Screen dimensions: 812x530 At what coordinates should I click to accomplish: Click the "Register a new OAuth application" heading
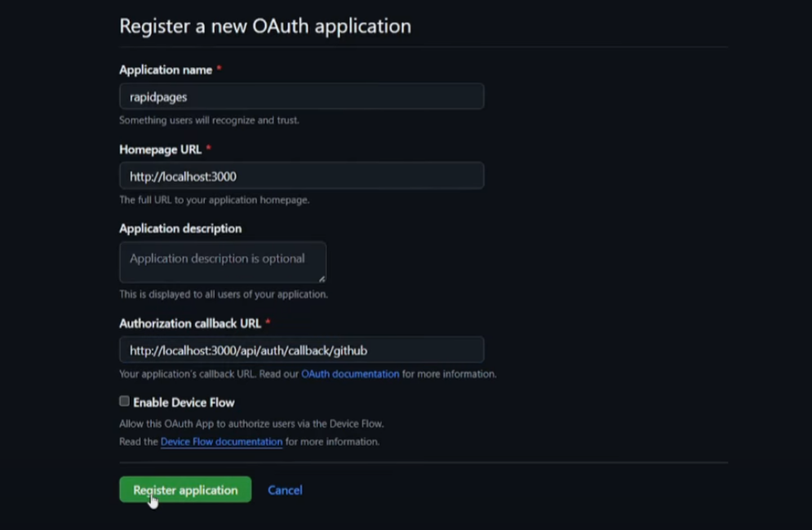(x=265, y=26)
